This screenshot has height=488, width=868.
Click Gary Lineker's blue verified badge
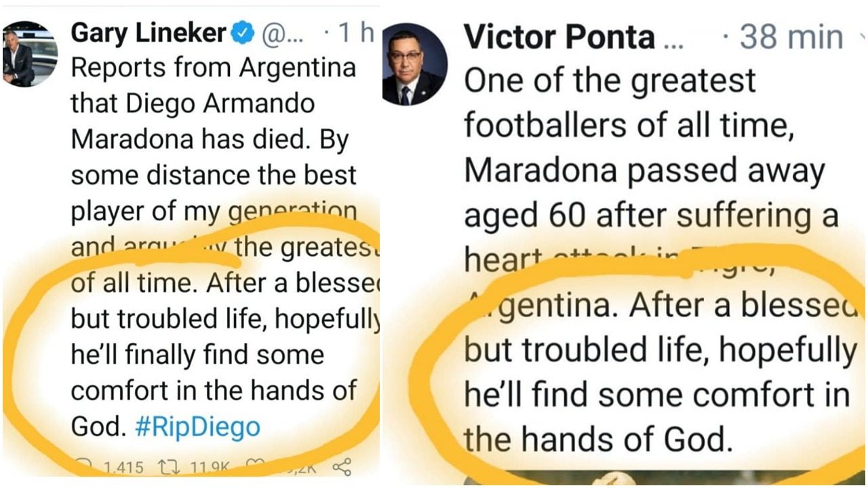[x=243, y=33]
